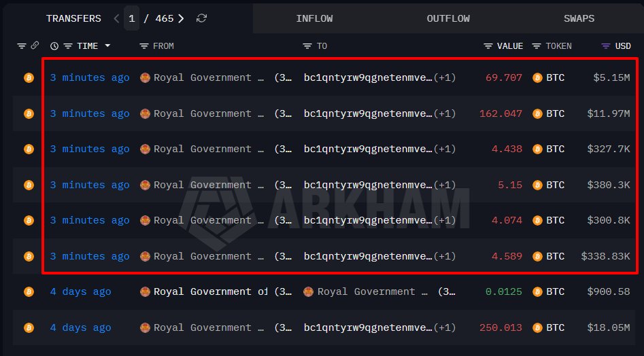Viewport: 644px width, 356px height.
Task: Open the VALUE column filter
Action: click(x=488, y=46)
